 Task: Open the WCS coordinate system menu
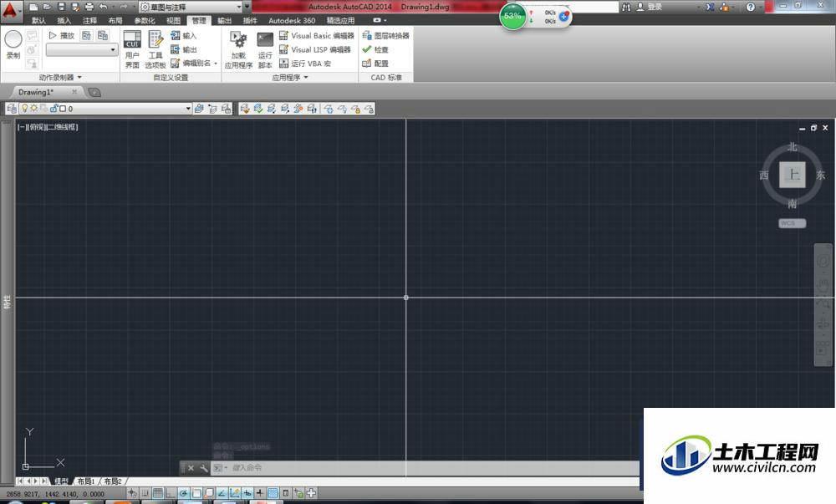pos(792,223)
